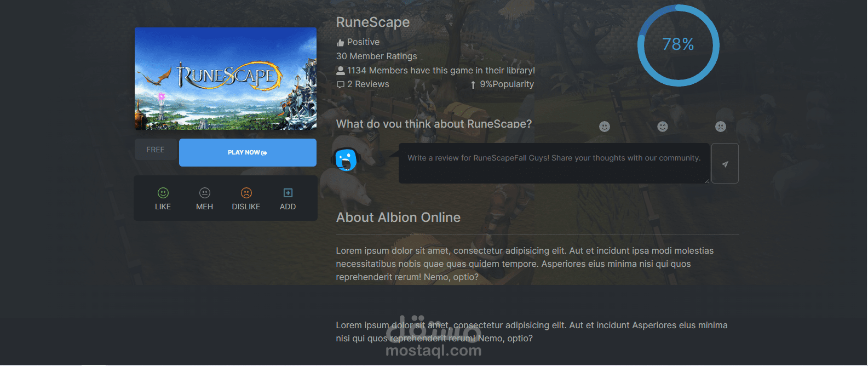The height and width of the screenshot is (366, 868).
Task: Click the members person icon
Action: (x=341, y=70)
